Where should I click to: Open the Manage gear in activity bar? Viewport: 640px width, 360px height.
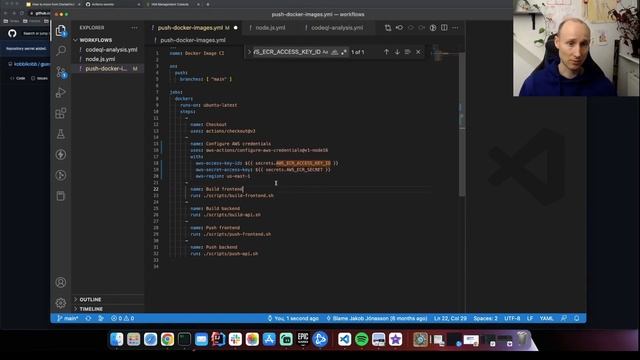[61, 303]
